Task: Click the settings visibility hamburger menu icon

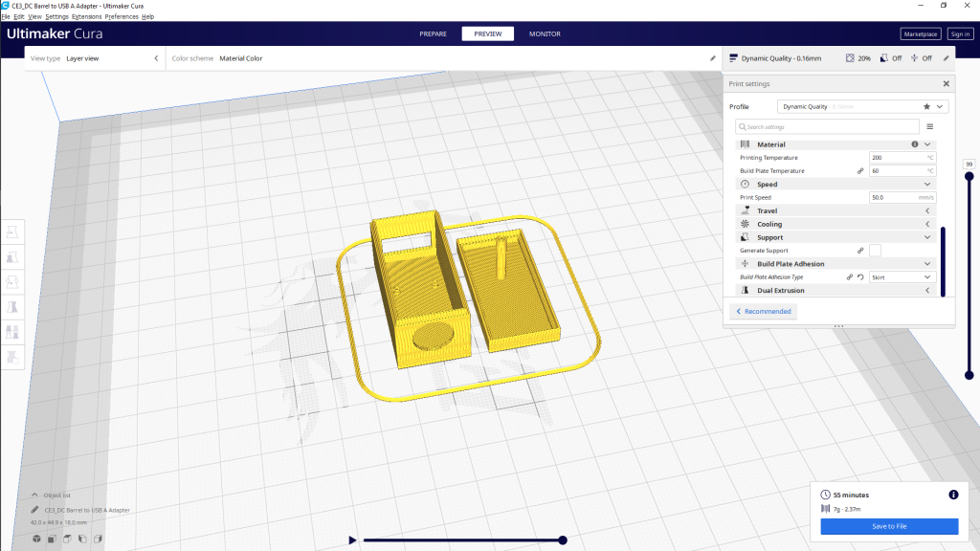Action: (x=929, y=126)
